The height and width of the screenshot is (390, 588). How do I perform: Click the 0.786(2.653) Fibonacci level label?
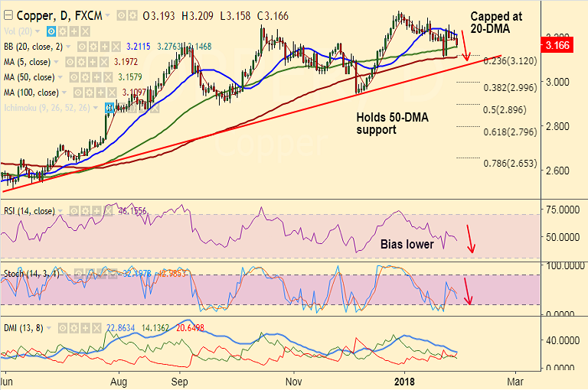coord(510,164)
